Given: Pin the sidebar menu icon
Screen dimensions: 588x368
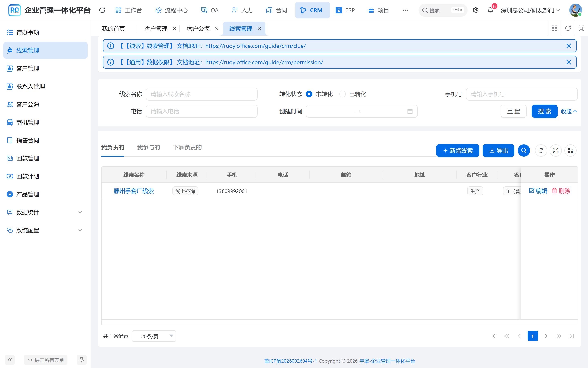Looking at the screenshot, I should (x=82, y=360).
